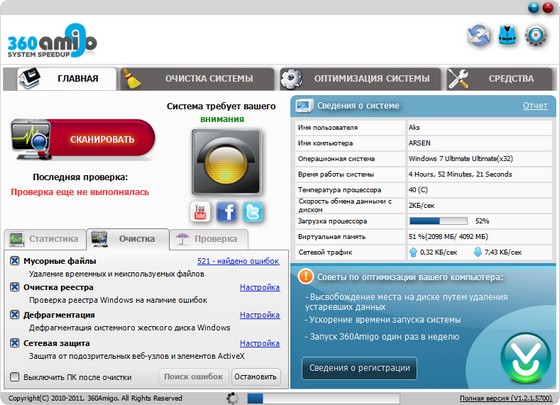
Task: Open the YouTube icon
Action: tap(200, 212)
